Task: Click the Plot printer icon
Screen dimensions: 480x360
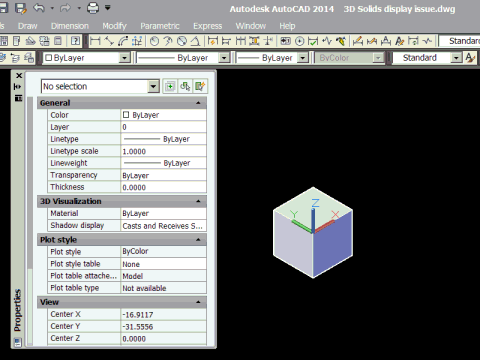Action: pyautogui.click(x=93, y=8)
